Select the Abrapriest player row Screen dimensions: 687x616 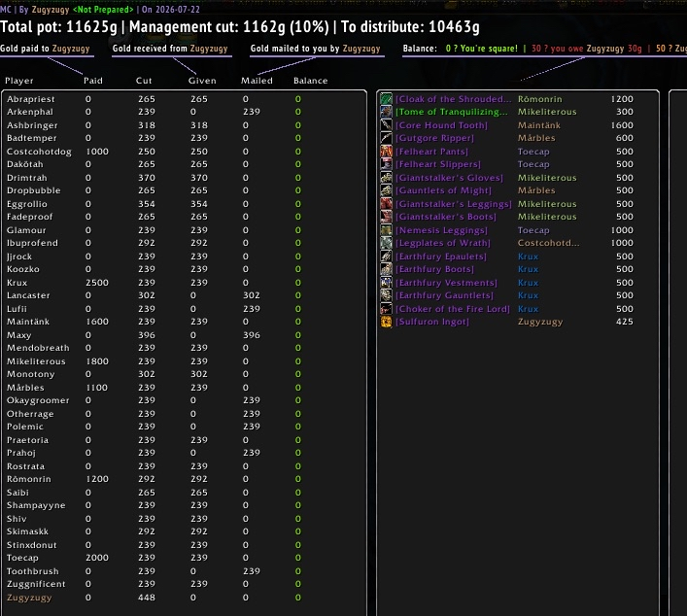tap(184, 99)
